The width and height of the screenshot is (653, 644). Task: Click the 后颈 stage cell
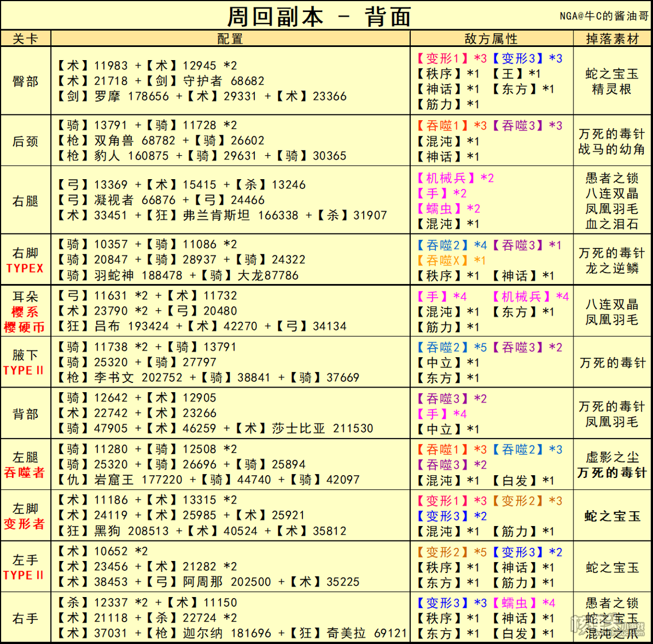point(25,141)
